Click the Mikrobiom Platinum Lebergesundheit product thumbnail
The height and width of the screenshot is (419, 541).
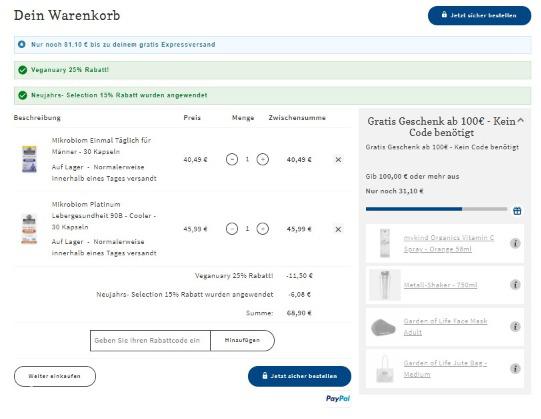29,229
